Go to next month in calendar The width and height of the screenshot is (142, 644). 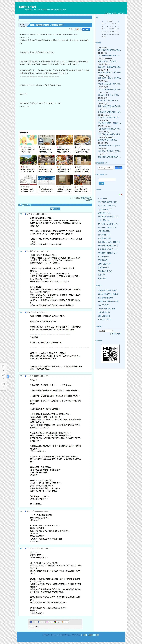pos(118,21)
